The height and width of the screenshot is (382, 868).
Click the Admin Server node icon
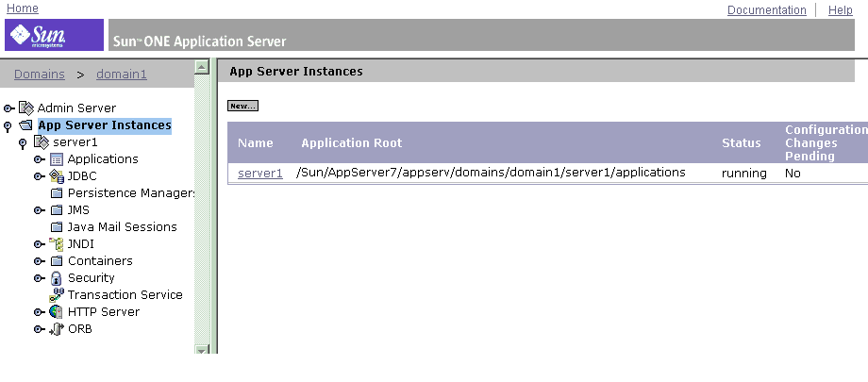[26, 108]
